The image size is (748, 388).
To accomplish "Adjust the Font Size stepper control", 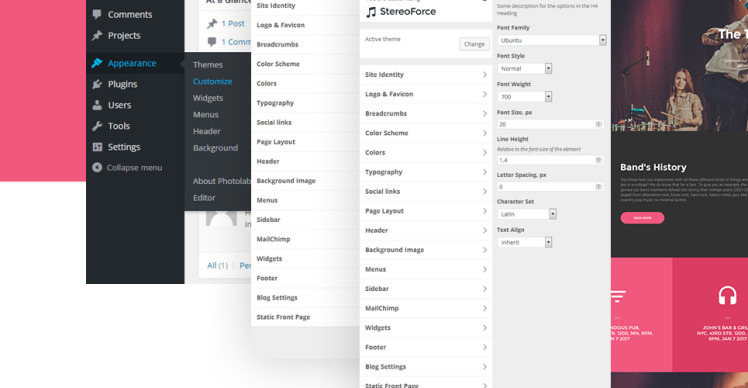I will pyautogui.click(x=599, y=124).
